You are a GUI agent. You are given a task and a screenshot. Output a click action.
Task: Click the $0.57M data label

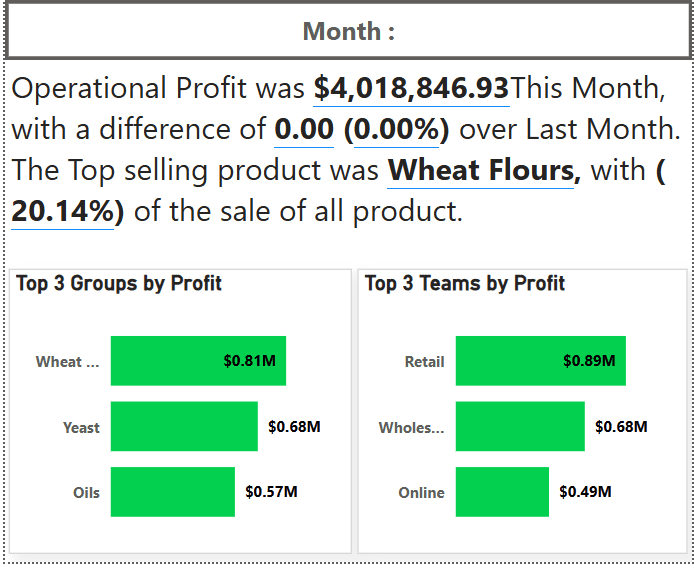(x=271, y=492)
